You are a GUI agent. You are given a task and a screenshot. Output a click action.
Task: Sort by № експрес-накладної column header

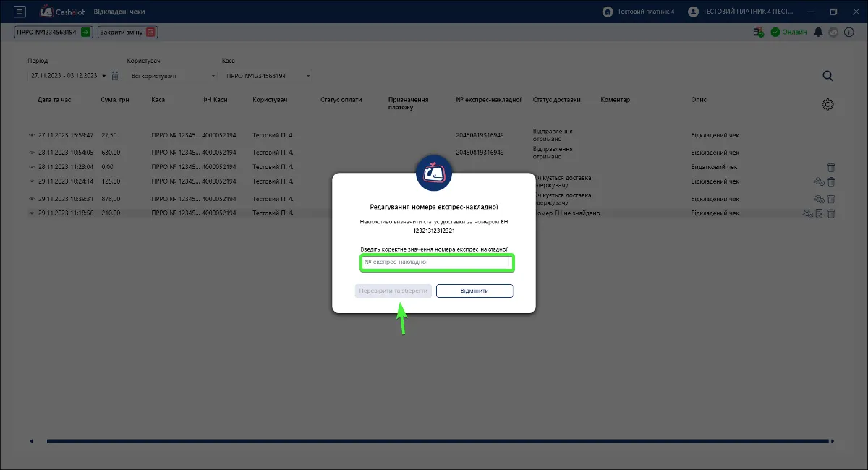coord(489,100)
